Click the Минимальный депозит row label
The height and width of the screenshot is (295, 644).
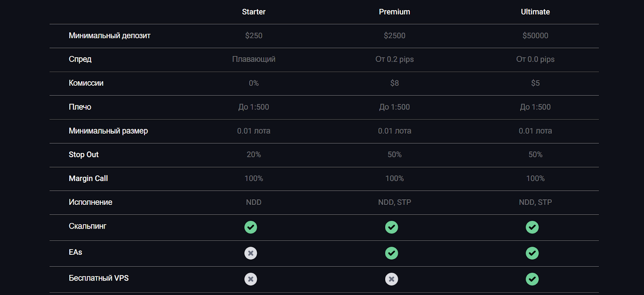coord(109,36)
